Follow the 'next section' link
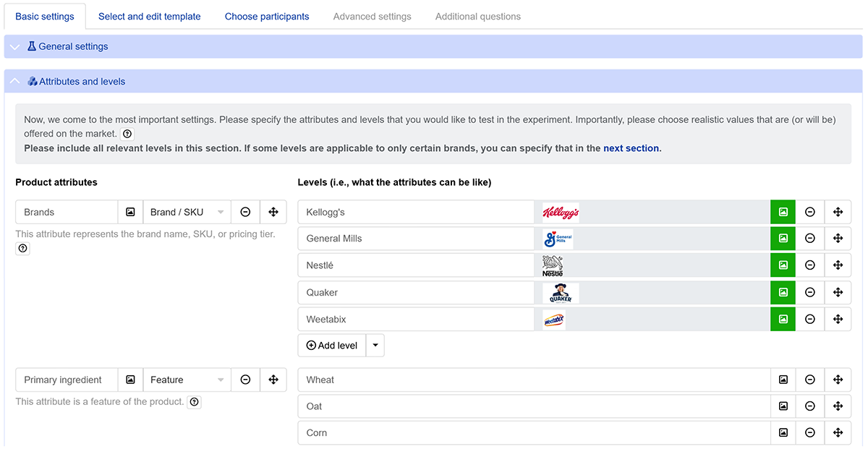 tap(631, 148)
